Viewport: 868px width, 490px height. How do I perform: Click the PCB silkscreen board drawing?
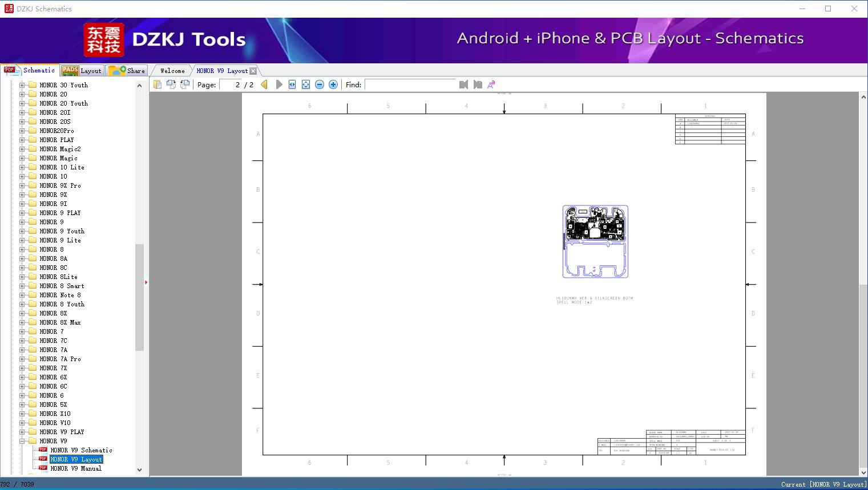click(595, 242)
